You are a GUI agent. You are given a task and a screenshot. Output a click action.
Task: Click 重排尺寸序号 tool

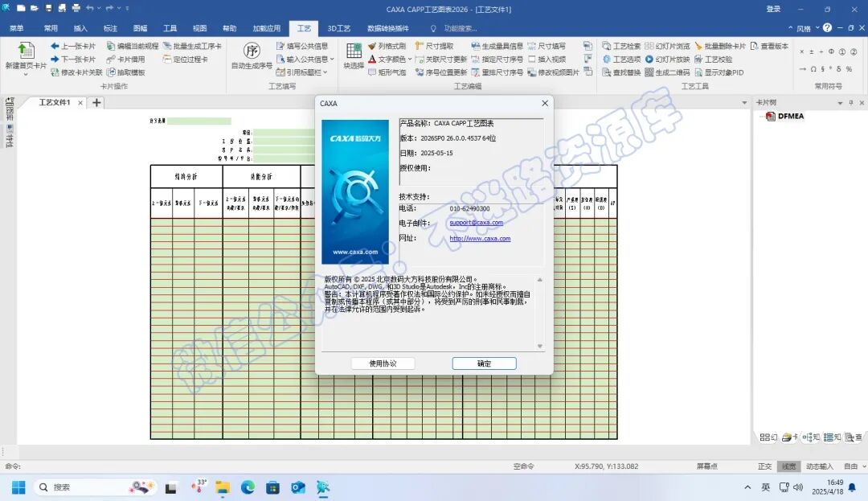point(497,72)
